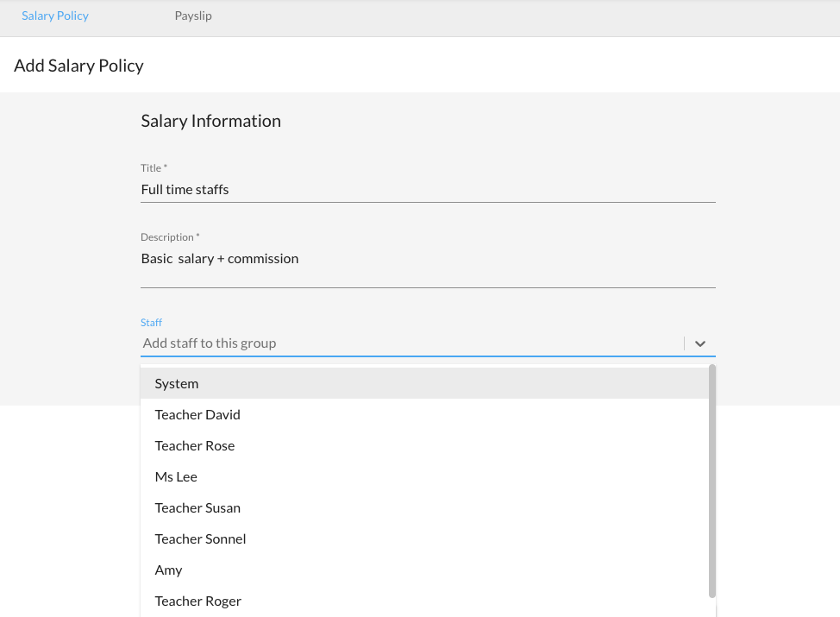Open the Payslip tab

tap(193, 16)
